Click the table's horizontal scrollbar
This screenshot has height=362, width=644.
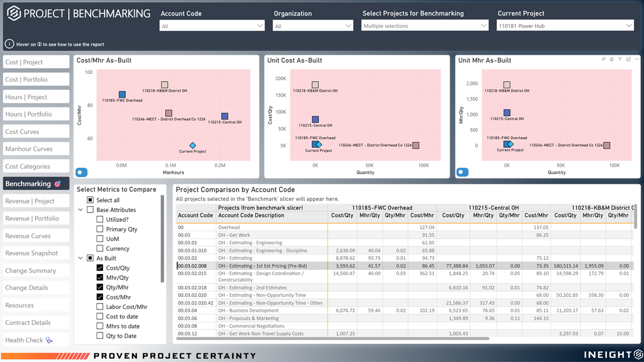333,338
